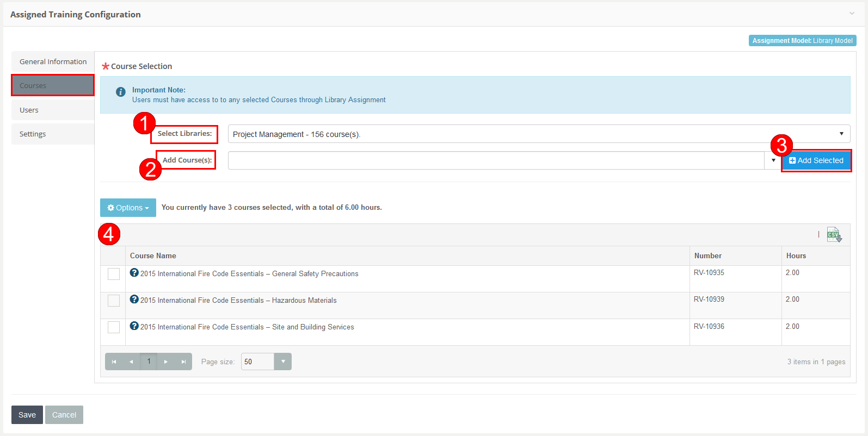Export the course list to CSV

coord(834,234)
